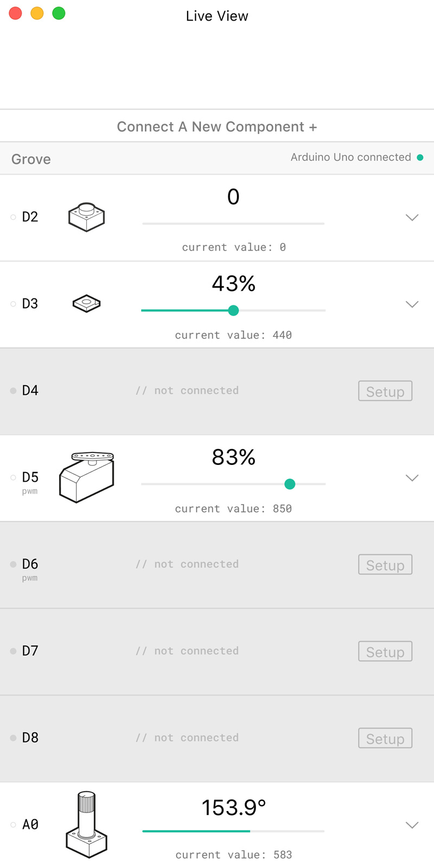Image resolution: width=434 pixels, height=868 pixels.
Task: Click the button component icon on D2
Action: [x=86, y=217]
